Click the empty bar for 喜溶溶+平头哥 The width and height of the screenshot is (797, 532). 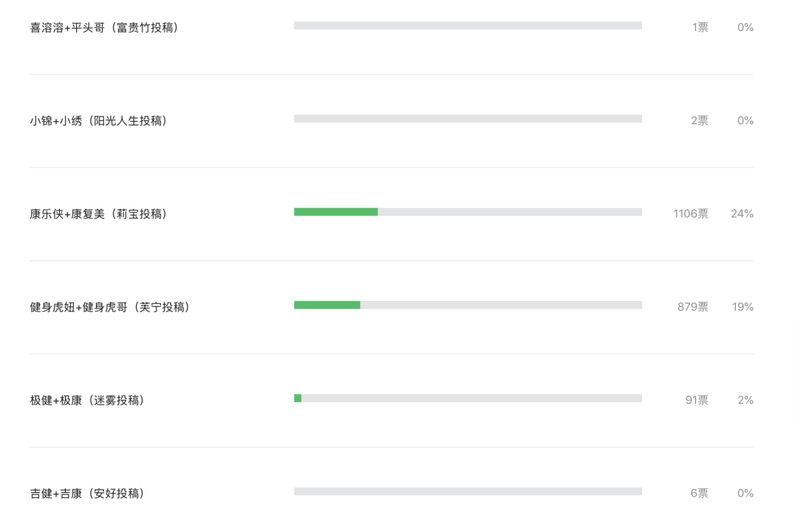pos(468,25)
